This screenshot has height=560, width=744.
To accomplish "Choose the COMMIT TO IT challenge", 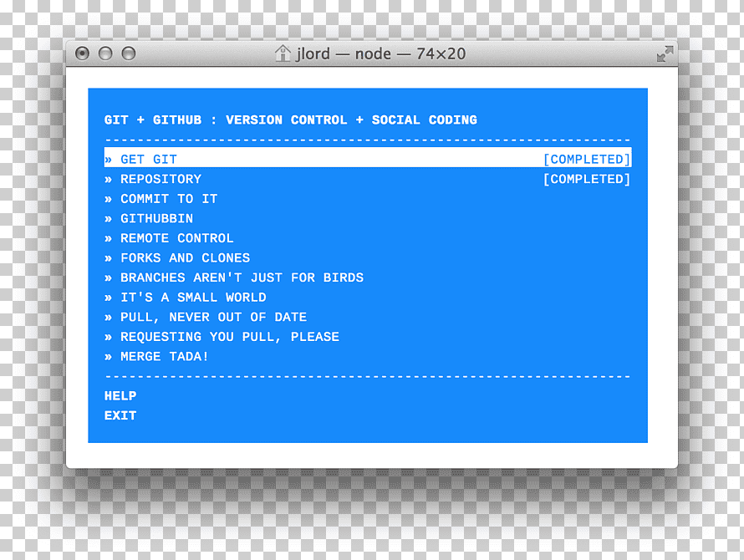I will pos(368,199).
